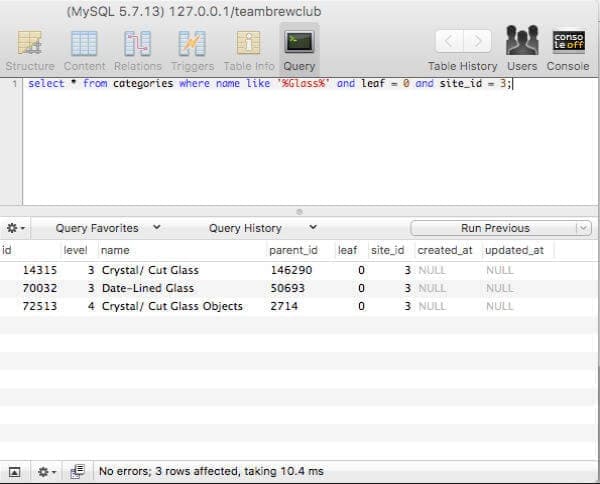Select parent_id cell 146290
This screenshot has height=484, width=600.
[x=292, y=271]
